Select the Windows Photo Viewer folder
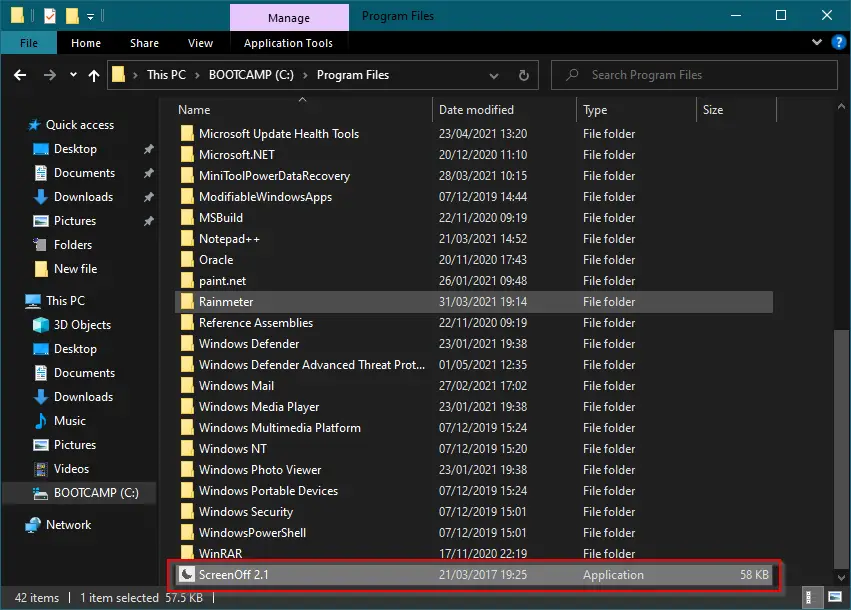Image resolution: width=851 pixels, height=610 pixels. click(x=474, y=469)
